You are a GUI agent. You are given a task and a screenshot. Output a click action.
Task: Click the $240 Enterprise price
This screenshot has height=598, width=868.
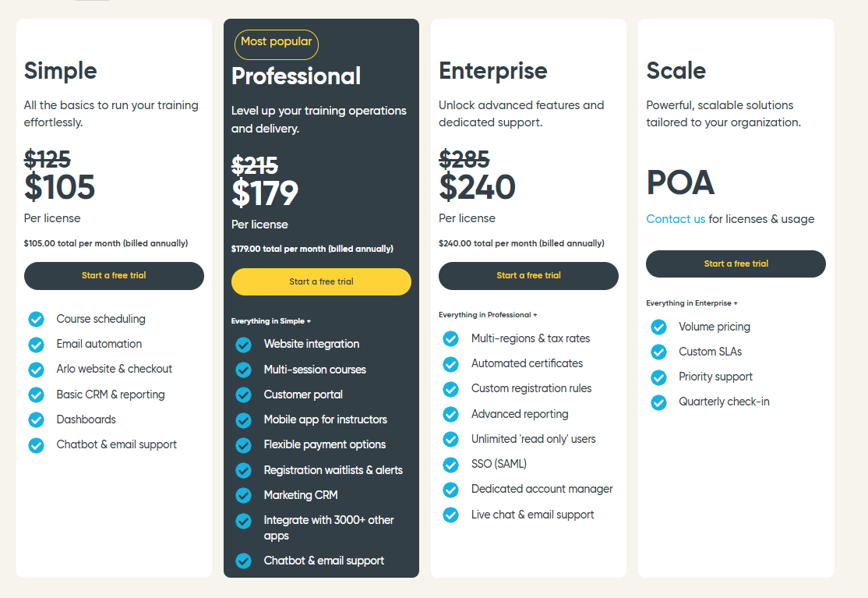click(477, 187)
